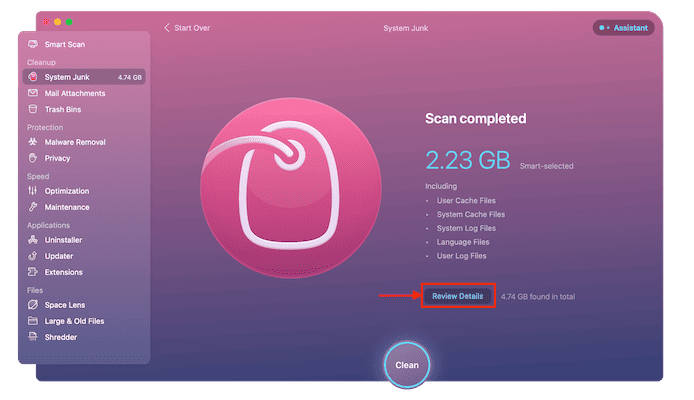Click the 'Scan completed' heading

tap(476, 118)
